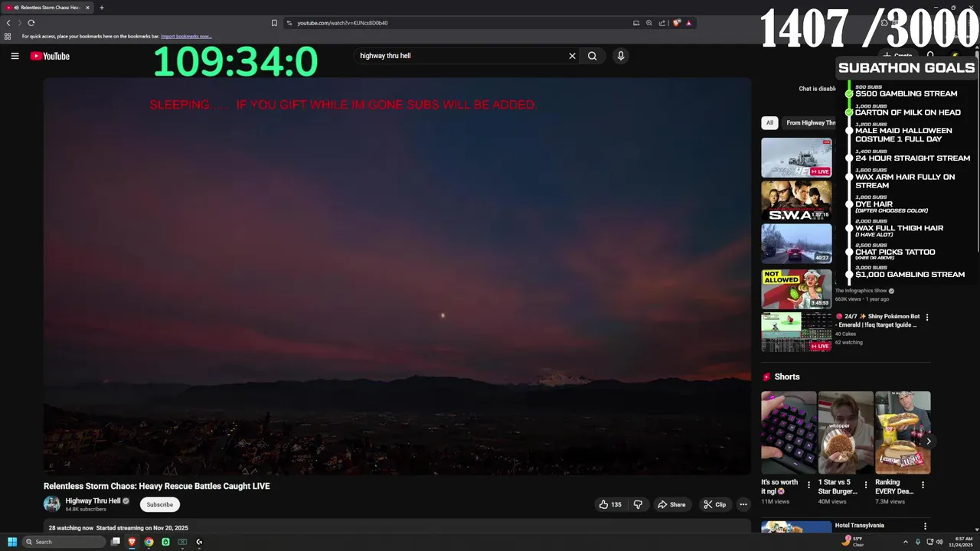Open the Shiny Pokémon Bot stream thumbnail
980x551 pixels.
tap(796, 332)
